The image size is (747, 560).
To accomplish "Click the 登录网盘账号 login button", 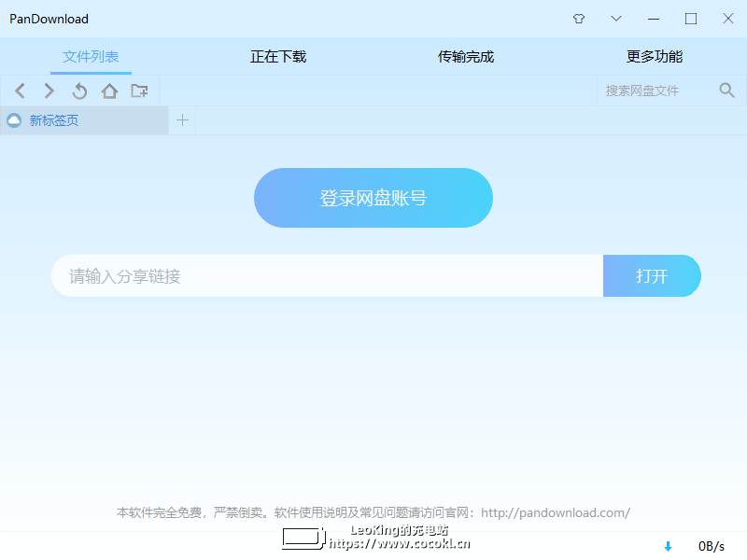I will (373, 198).
